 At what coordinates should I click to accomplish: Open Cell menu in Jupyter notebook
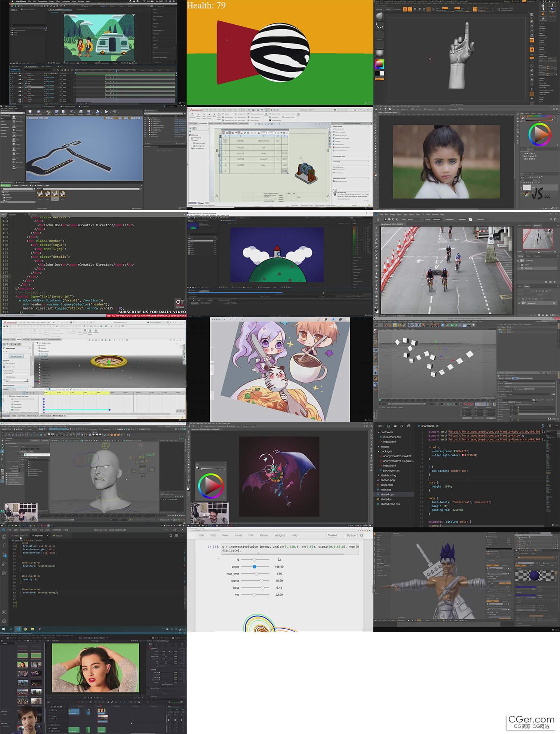[x=251, y=535]
